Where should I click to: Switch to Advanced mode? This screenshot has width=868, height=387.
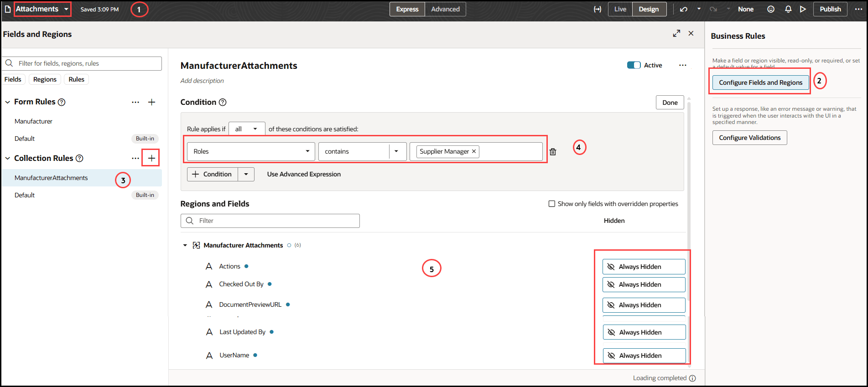445,9
